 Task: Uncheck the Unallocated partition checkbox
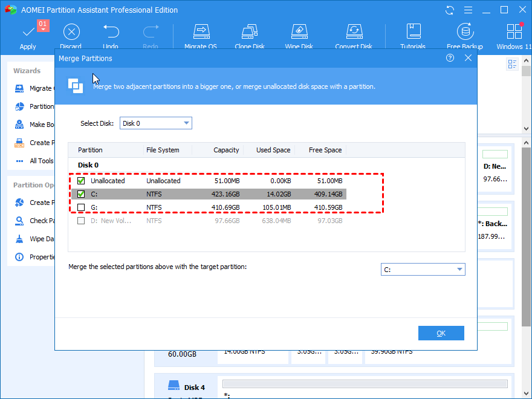point(81,181)
